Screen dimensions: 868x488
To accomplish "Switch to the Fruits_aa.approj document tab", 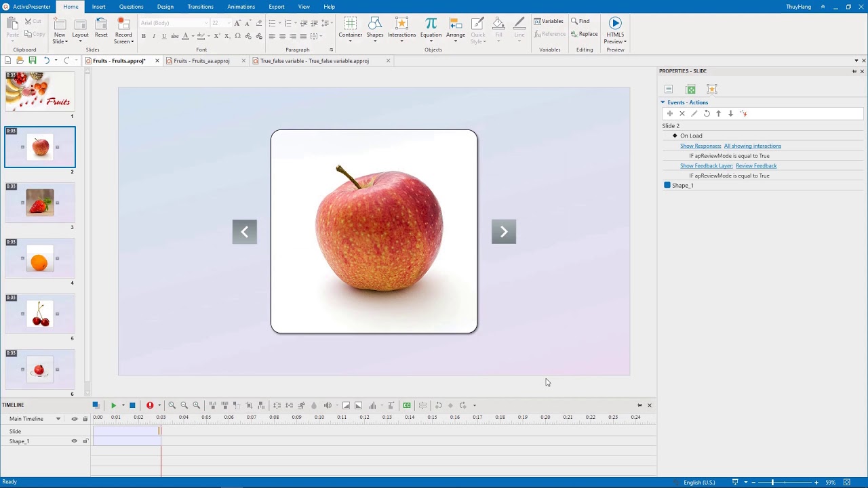I will [x=201, y=61].
